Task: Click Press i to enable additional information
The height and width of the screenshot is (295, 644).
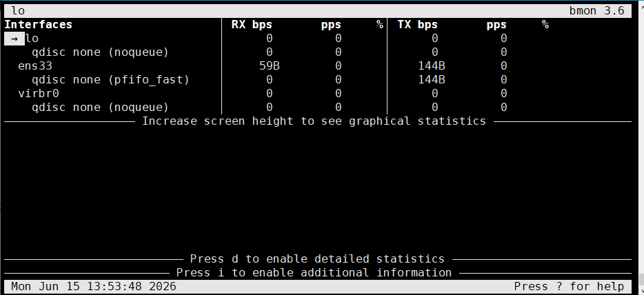Action: (x=314, y=272)
